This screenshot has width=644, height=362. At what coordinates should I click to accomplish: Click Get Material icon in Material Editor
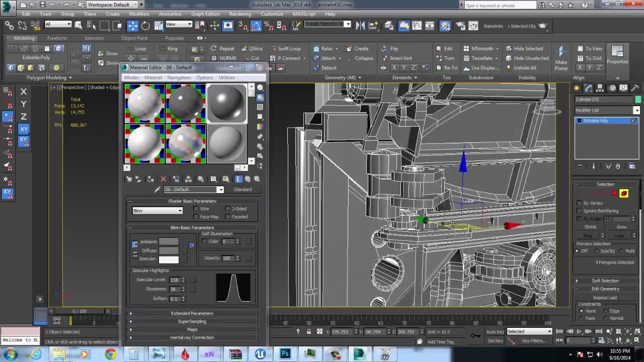click(129, 179)
